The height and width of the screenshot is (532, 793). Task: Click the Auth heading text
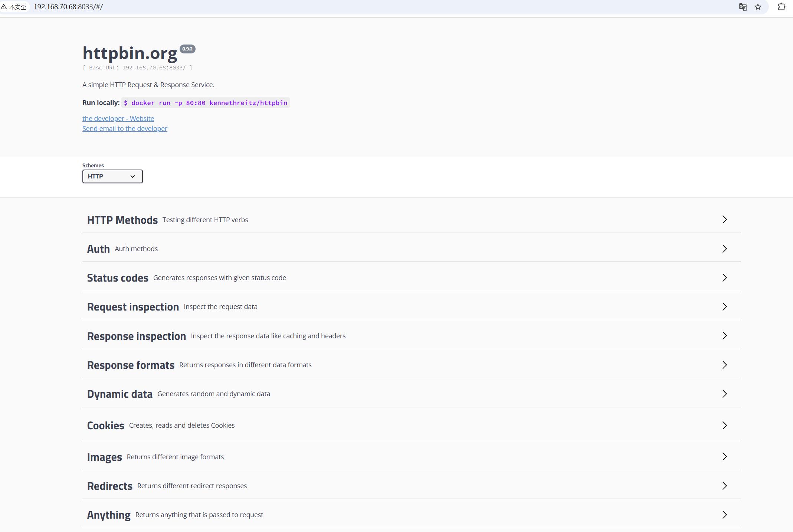click(98, 249)
